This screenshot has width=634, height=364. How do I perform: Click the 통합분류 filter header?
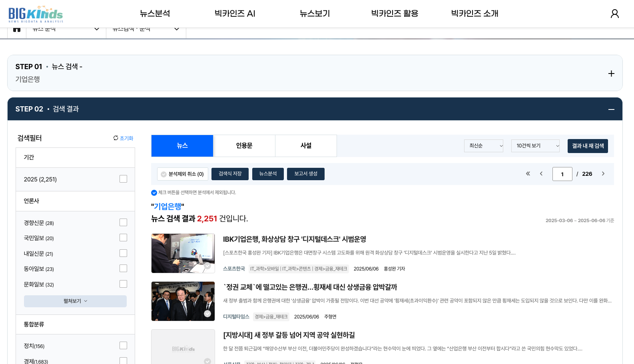coord(75,324)
